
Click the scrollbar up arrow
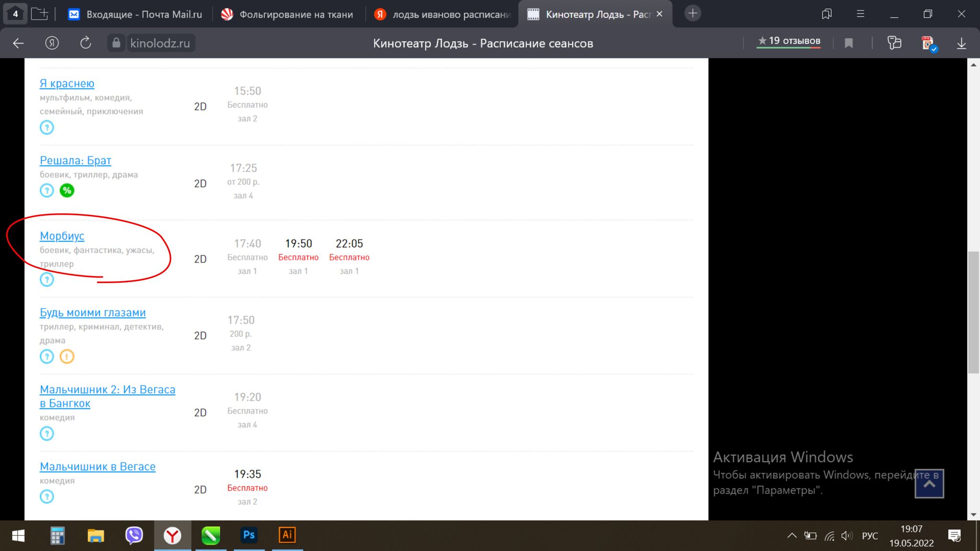click(973, 65)
